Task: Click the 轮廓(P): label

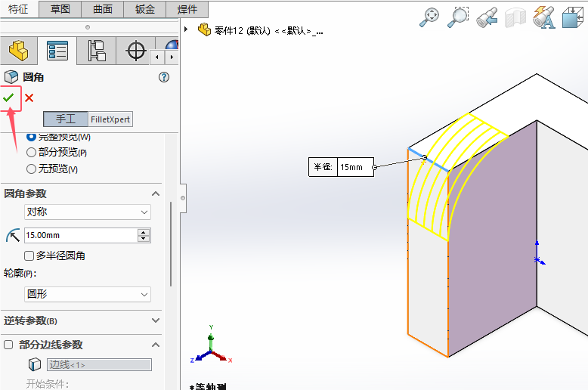Action: 20,274
